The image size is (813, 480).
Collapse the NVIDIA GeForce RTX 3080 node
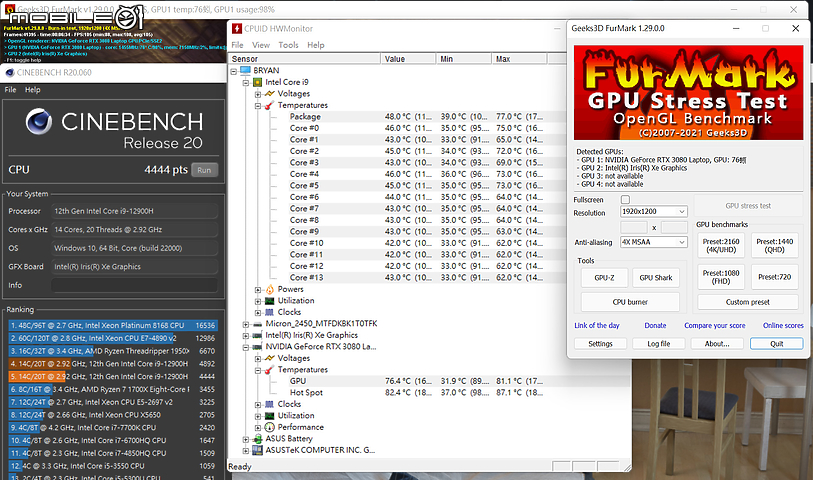tap(246, 347)
